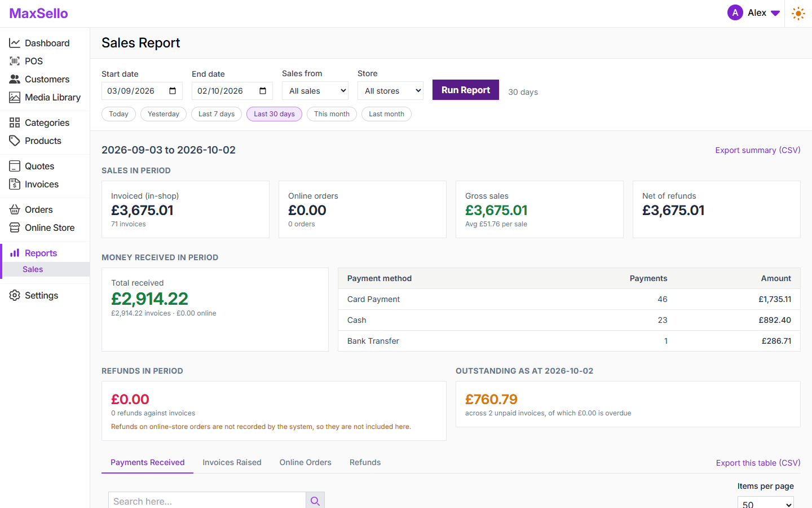Image resolution: width=812 pixels, height=508 pixels.
Task: Open the Start date calendar picker icon
Action: click(173, 91)
